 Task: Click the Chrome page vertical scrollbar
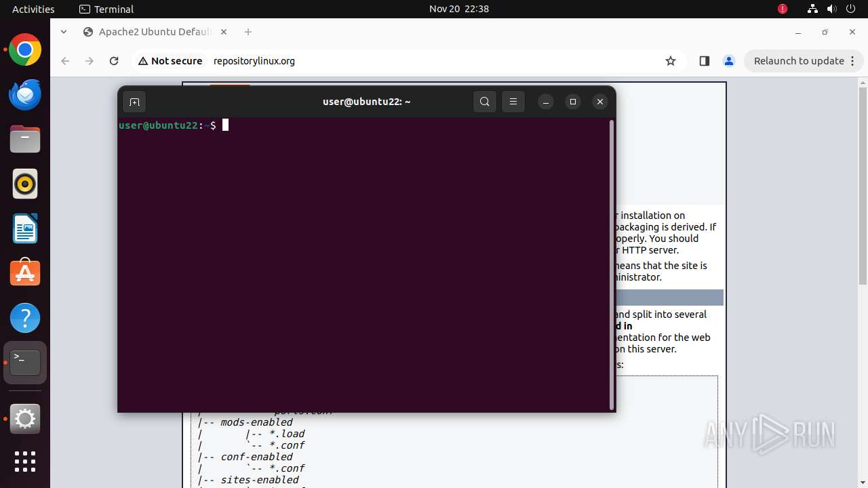point(863,186)
